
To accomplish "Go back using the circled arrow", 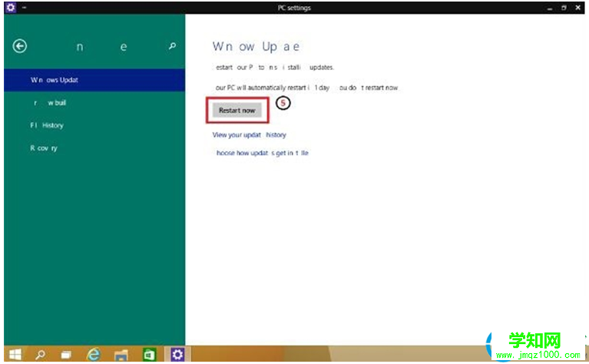I will click(x=19, y=46).
